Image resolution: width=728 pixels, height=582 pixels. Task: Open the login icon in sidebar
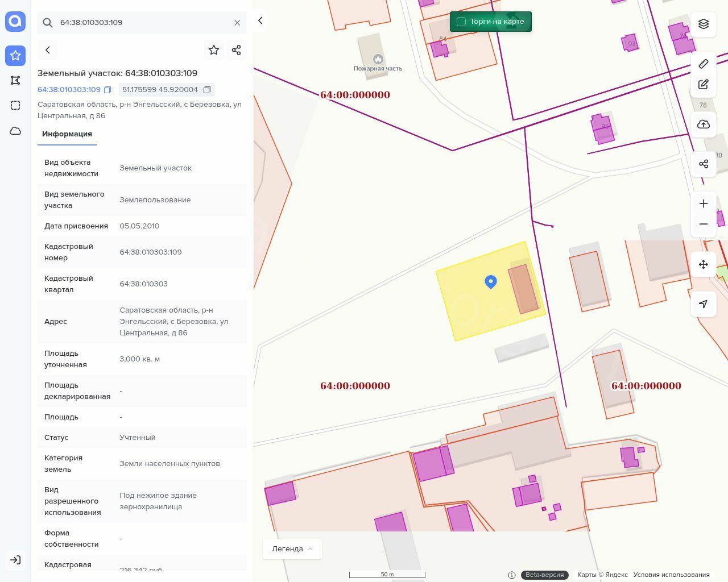pyautogui.click(x=15, y=560)
